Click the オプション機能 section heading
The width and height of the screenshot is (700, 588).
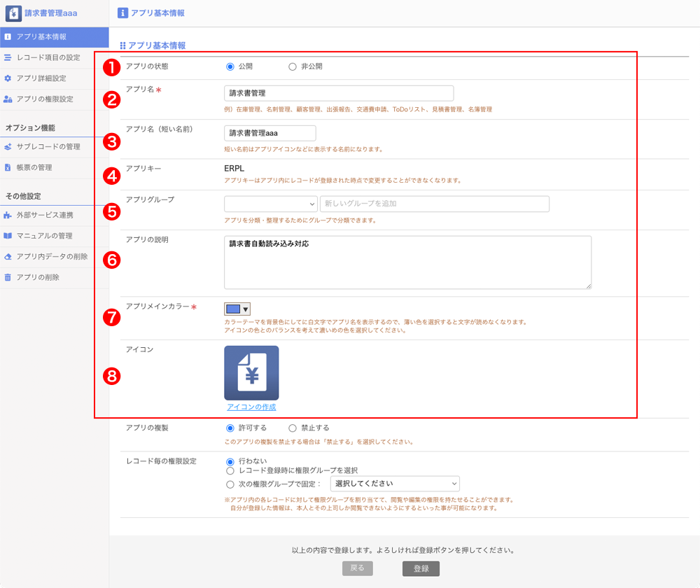pyautogui.click(x=30, y=127)
